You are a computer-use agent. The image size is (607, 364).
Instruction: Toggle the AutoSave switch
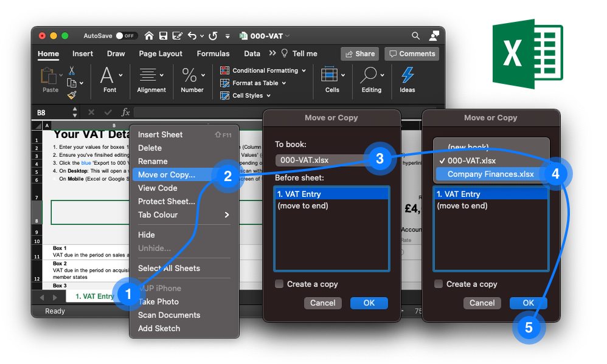pos(125,36)
